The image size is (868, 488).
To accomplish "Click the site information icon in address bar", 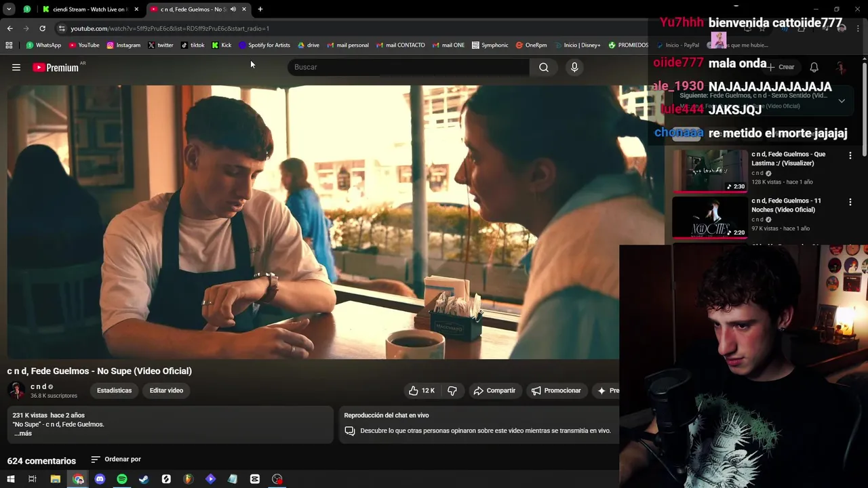I will click(62, 28).
